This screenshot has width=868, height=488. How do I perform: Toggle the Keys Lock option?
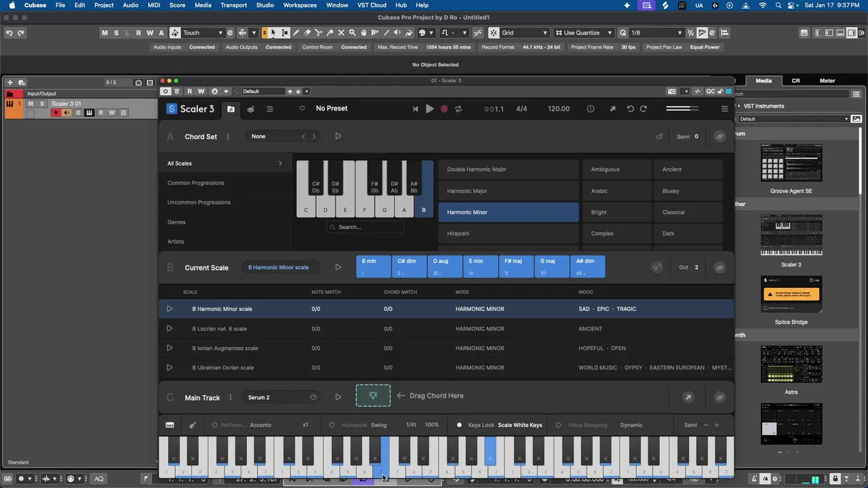click(x=459, y=425)
